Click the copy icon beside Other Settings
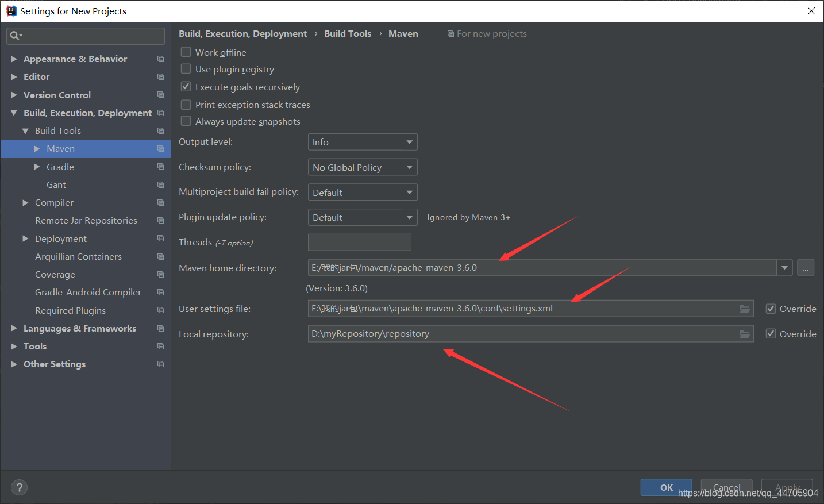Image resolution: width=824 pixels, height=504 pixels. [160, 364]
